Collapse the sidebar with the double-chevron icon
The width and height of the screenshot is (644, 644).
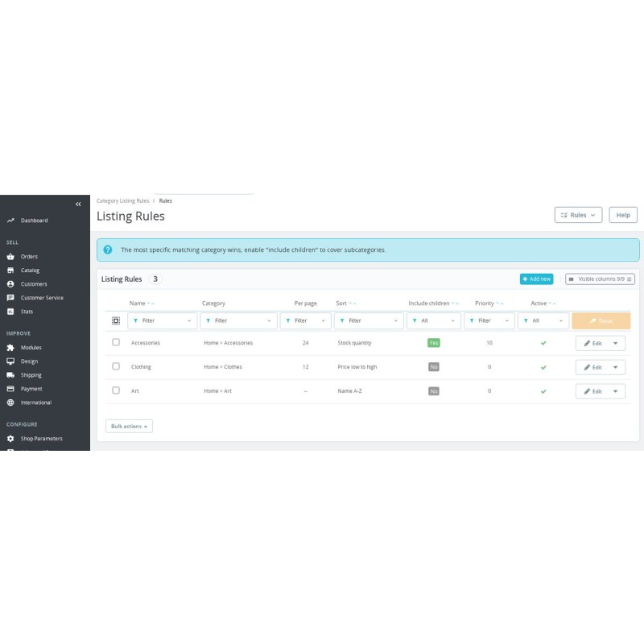point(78,204)
